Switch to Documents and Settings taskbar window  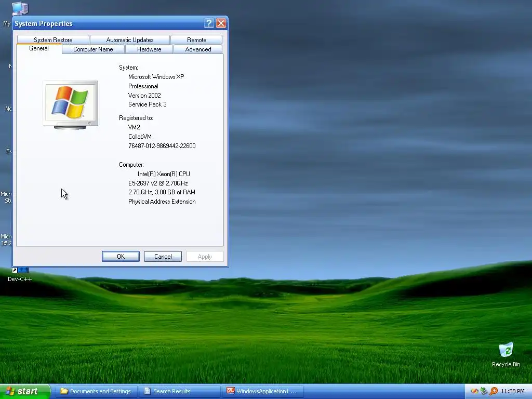(x=96, y=391)
